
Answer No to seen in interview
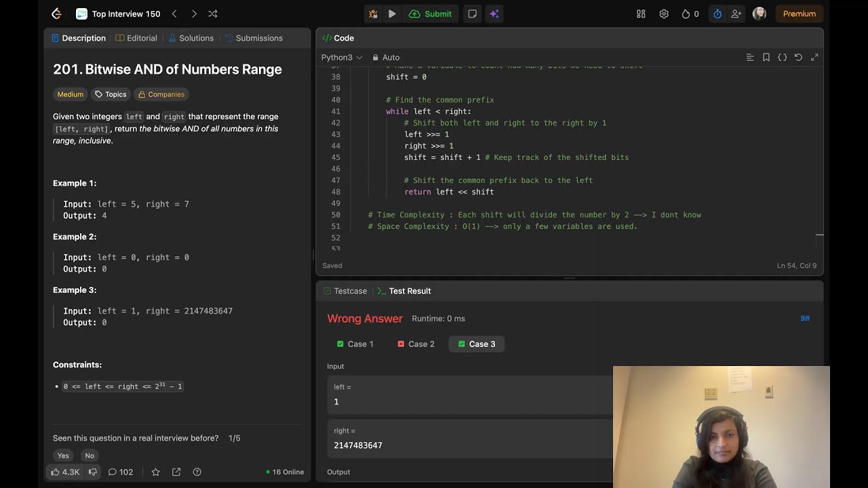[90, 455]
